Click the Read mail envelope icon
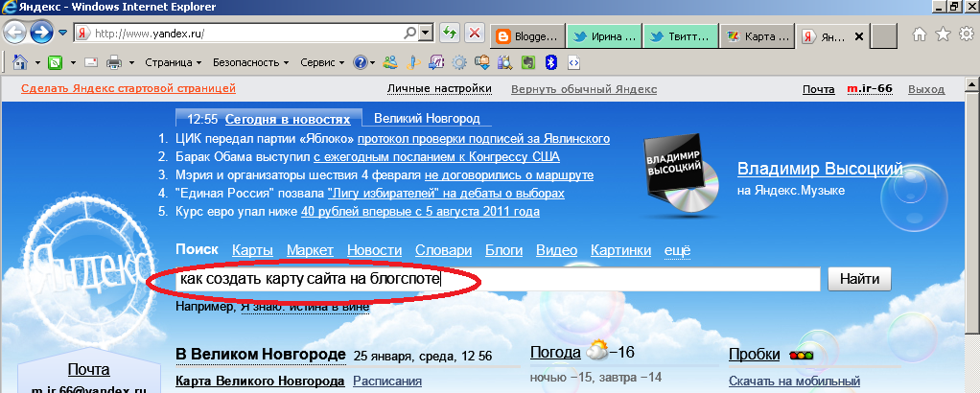980x393 pixels. pos(91,62)
